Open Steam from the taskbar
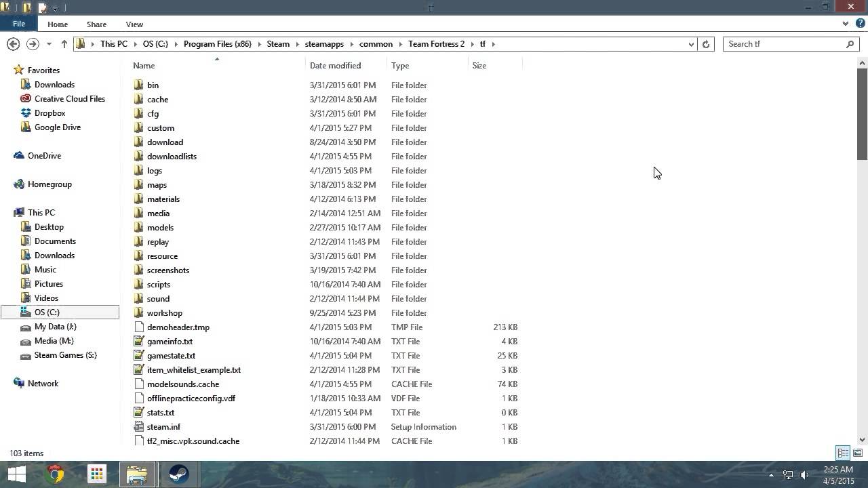The width and height of the screenshot is (868, 488). coord(178,474)
